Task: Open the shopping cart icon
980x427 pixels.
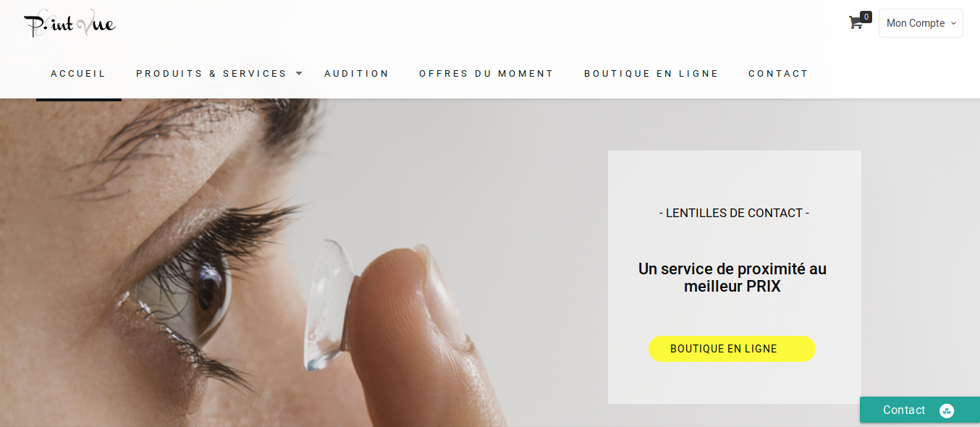Action: click(x=856, y=22)
